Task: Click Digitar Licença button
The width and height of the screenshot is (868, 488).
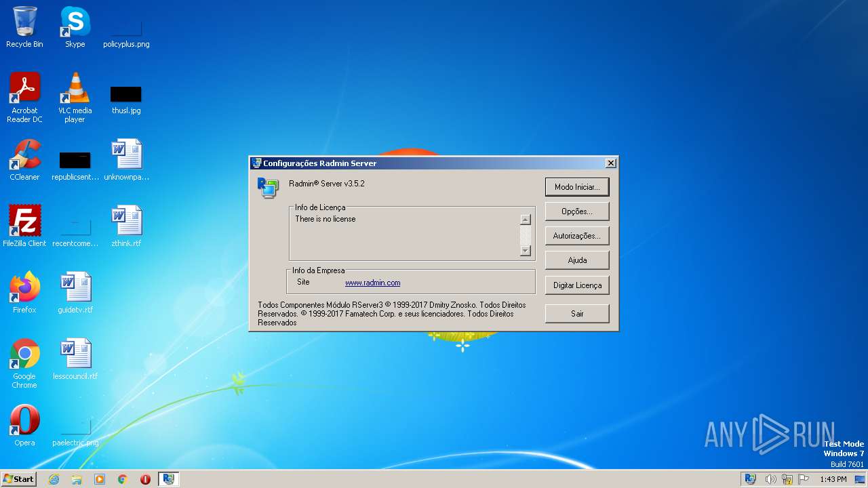Action: (x=577, y=285)
